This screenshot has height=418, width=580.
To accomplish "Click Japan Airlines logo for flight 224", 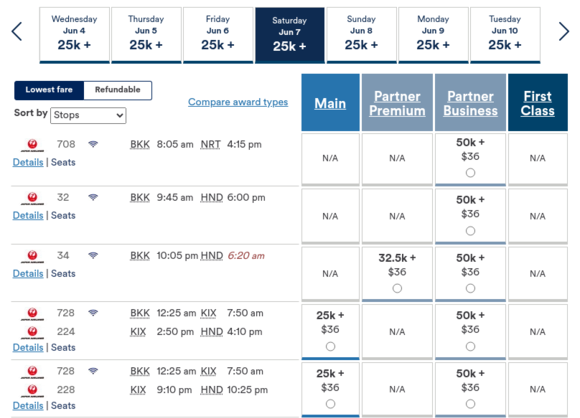I will (33, 332).
